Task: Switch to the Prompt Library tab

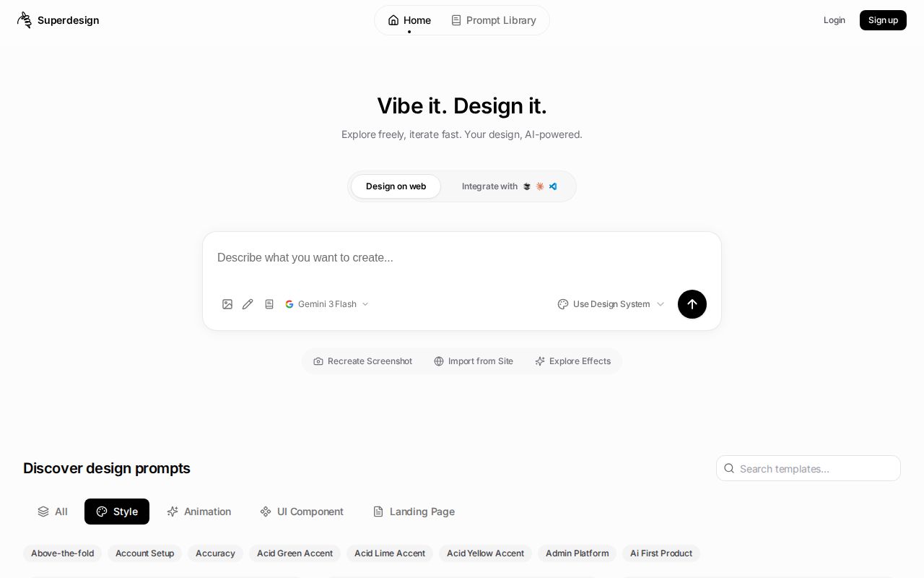Action: 494,20
